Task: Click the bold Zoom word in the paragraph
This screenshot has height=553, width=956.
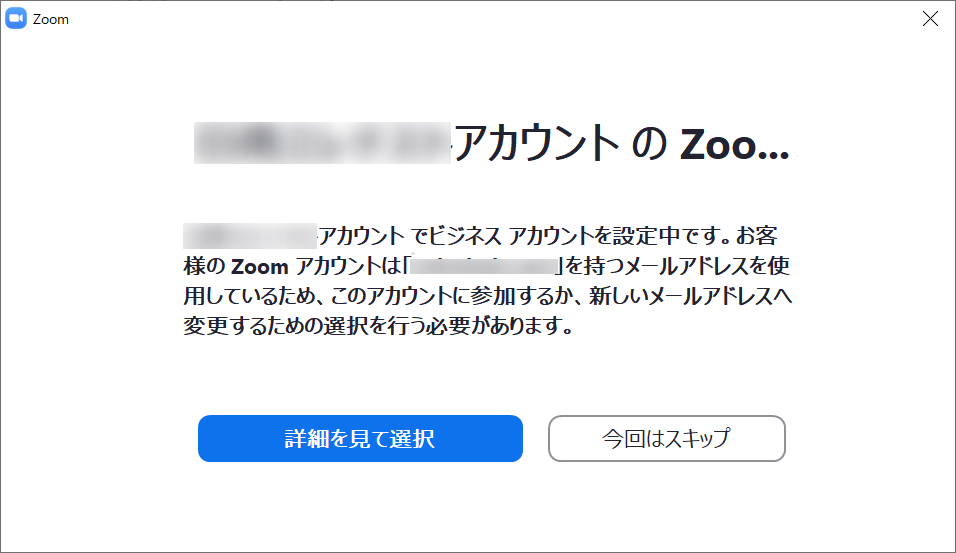Action: click(x=260, y=266)
